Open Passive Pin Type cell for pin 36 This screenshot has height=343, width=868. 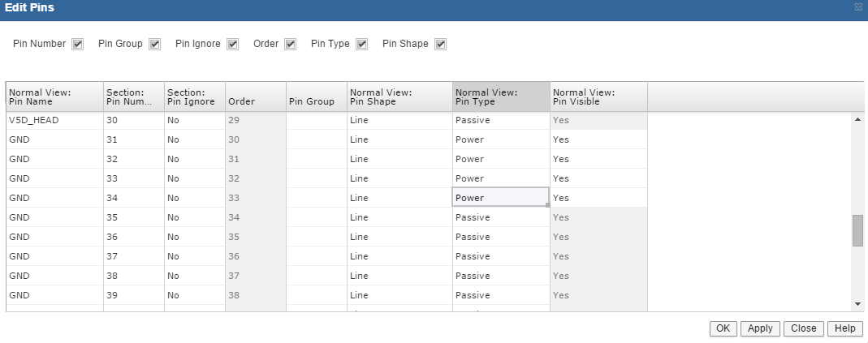tap(501, 237)
